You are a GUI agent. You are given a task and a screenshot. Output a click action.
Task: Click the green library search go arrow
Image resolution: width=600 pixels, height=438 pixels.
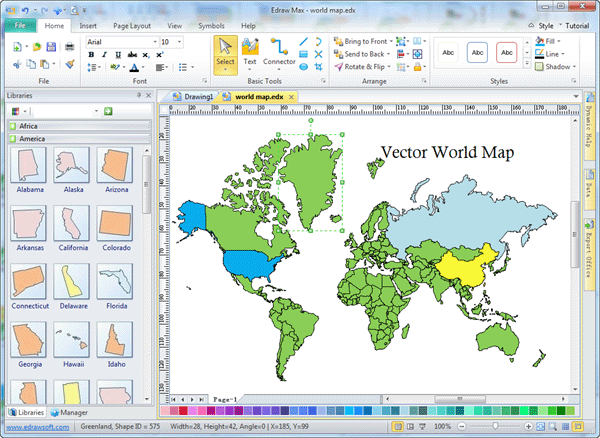pyautogui.click(x=108, y=110)
